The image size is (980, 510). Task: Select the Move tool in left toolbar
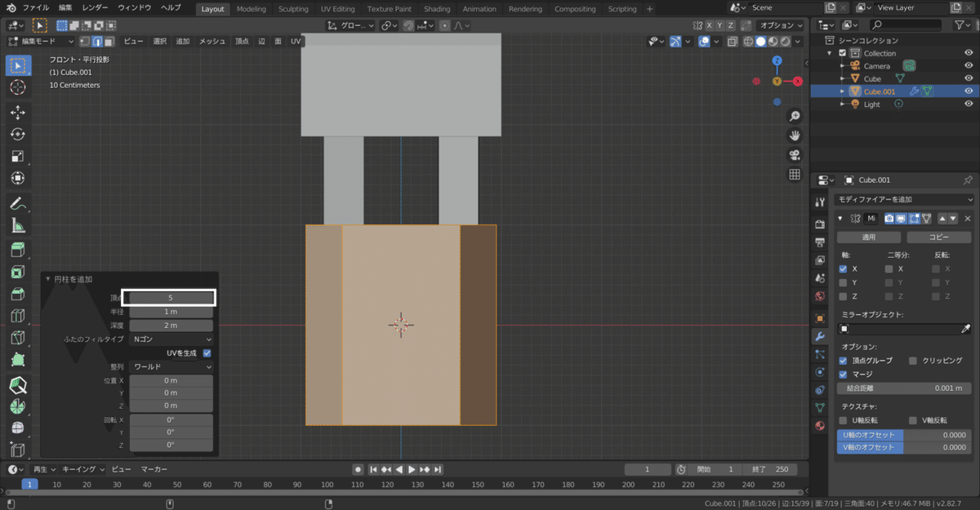point(18,112)
